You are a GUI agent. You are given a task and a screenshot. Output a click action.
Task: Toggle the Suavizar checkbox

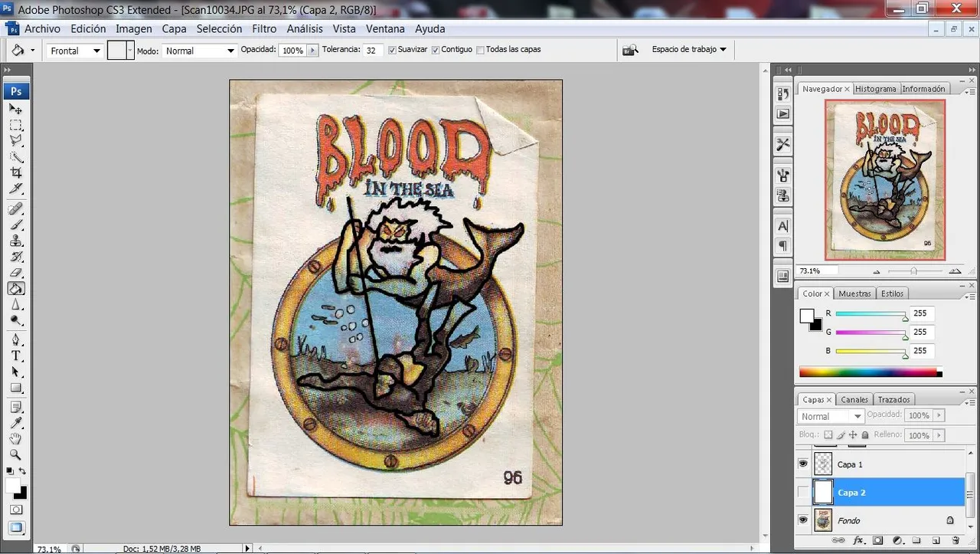393,50
